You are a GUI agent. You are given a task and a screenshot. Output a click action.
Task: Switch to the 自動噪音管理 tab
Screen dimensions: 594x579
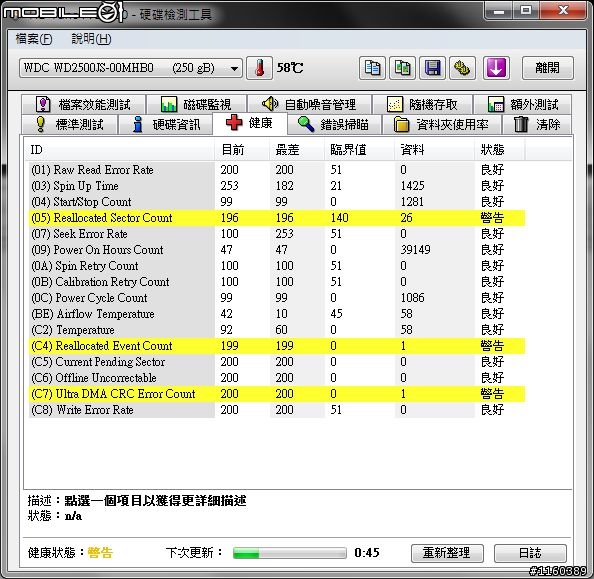(x=309, y=104)
